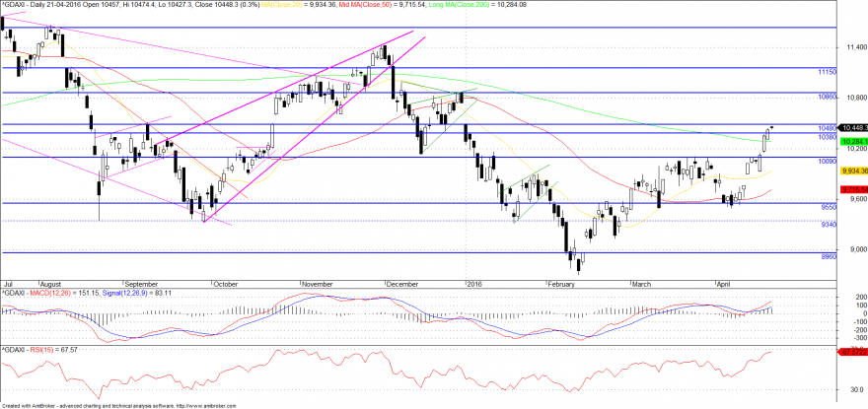Viewport: 868px width, 409px height.
Task: Click the March label on the date axis
Action: coord(641,284)
